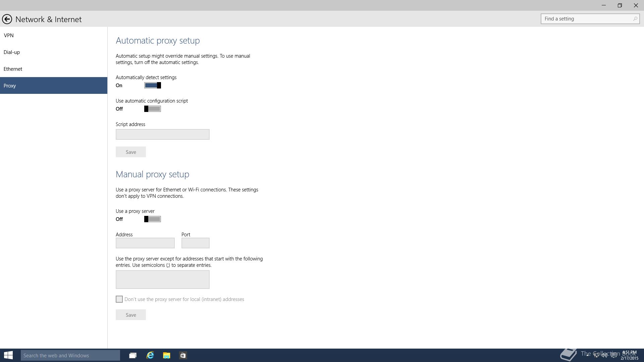Turn on Use a proxy server
The width and height of the screenshot is (644, 362).
pos(153,219)
